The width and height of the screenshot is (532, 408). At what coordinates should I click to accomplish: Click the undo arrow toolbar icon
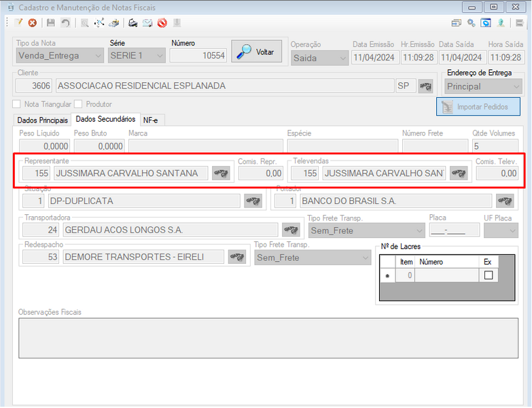(x=65, y=22)
